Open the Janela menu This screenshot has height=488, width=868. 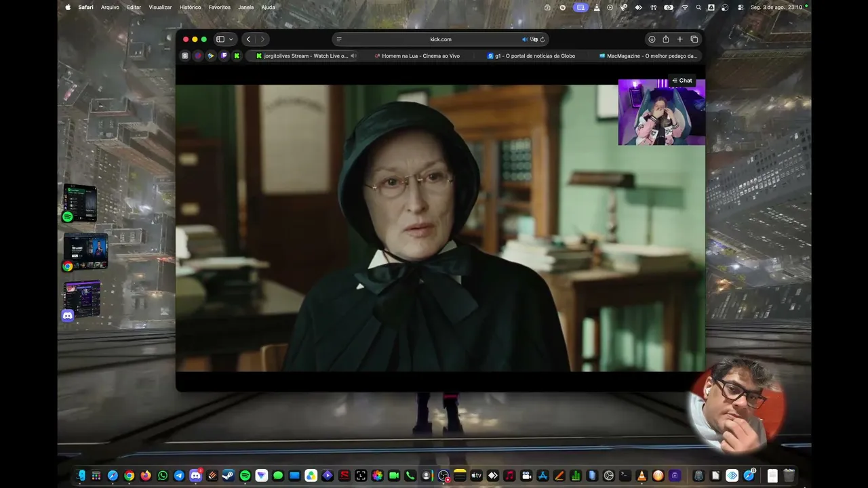click(246, 7)
